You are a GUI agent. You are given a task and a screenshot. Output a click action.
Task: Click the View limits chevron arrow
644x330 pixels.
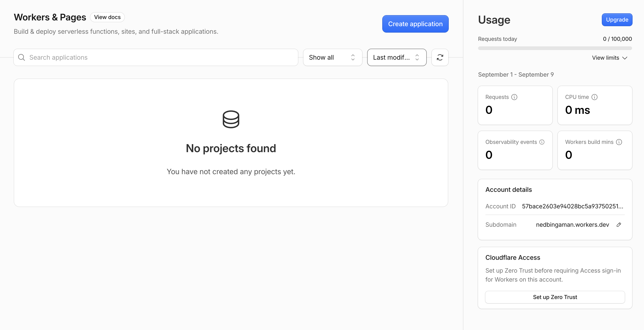tap(625, 58)
